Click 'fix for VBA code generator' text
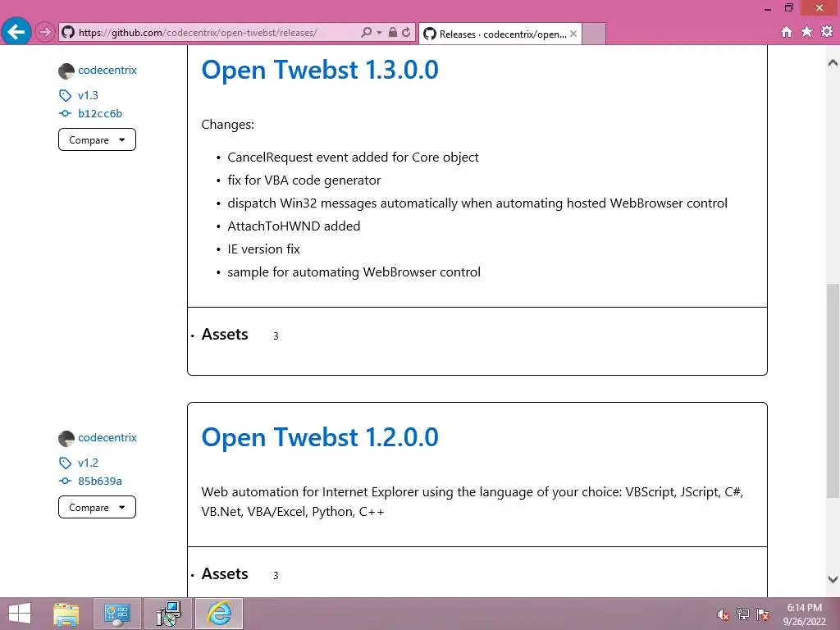The image size is (840, 630). tap(304, 180)
